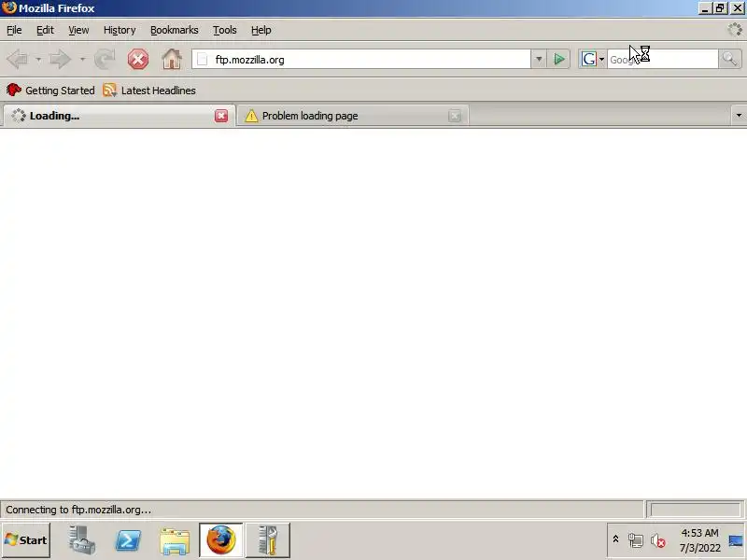Click the warning icon on Problem loading tab
This screenshot has width=747, height=560.
pyautogui.click(x=251, y=116)
